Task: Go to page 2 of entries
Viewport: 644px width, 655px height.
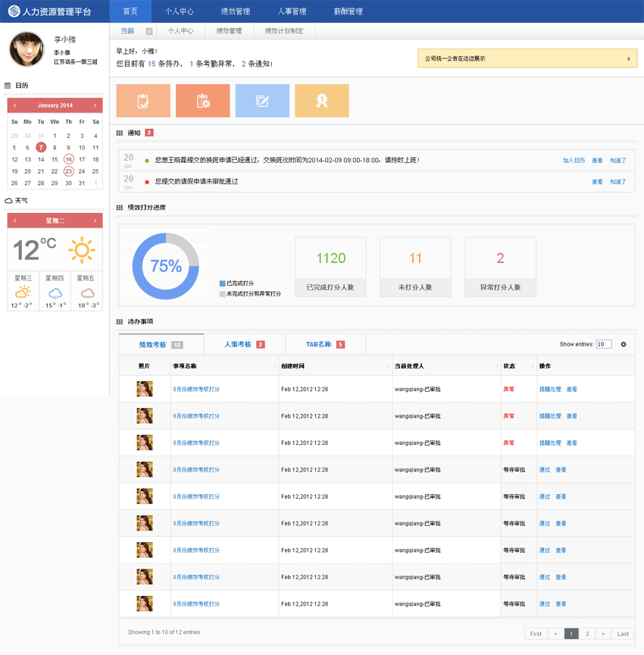Action: tap(587, 634)
